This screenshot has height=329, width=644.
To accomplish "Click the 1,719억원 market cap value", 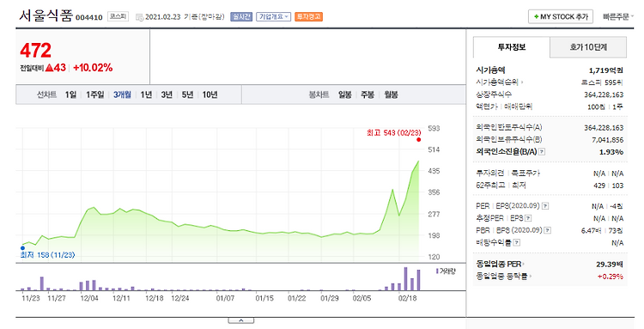I will (606, 70).
